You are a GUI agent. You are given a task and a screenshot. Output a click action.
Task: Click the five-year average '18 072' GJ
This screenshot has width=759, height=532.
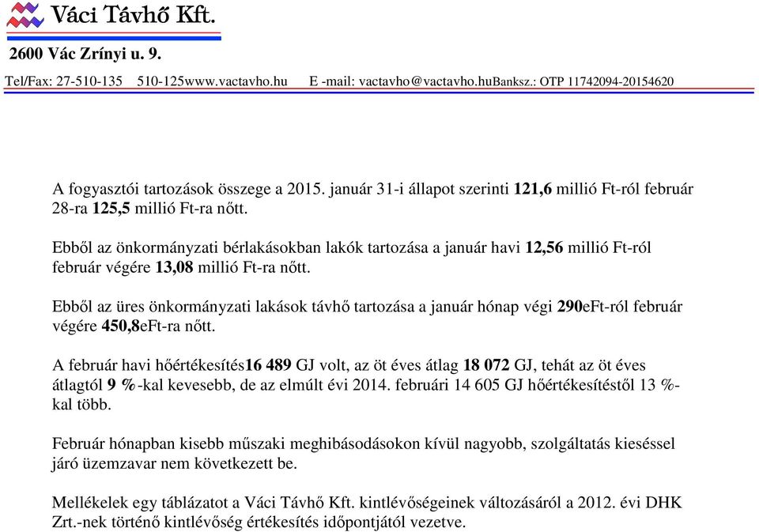(486, 365)
